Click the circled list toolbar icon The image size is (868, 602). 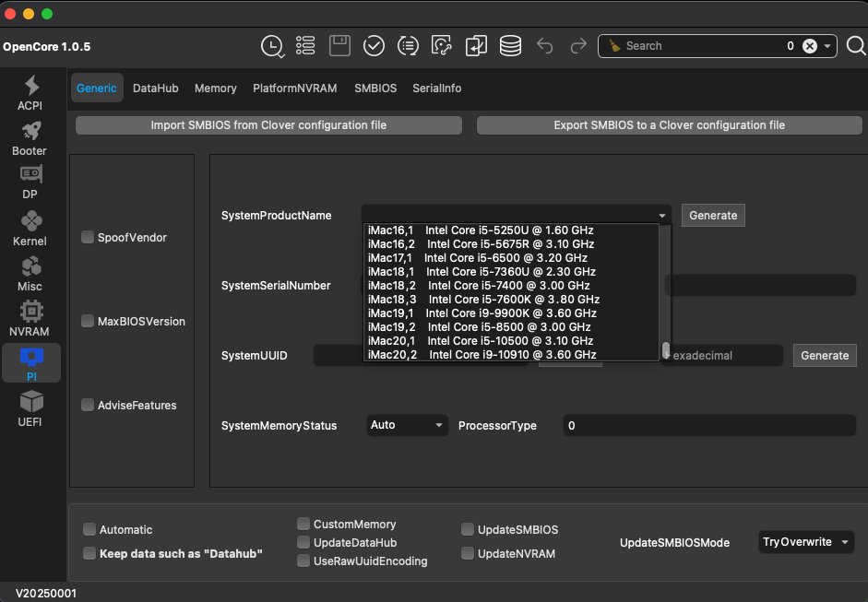408,46
